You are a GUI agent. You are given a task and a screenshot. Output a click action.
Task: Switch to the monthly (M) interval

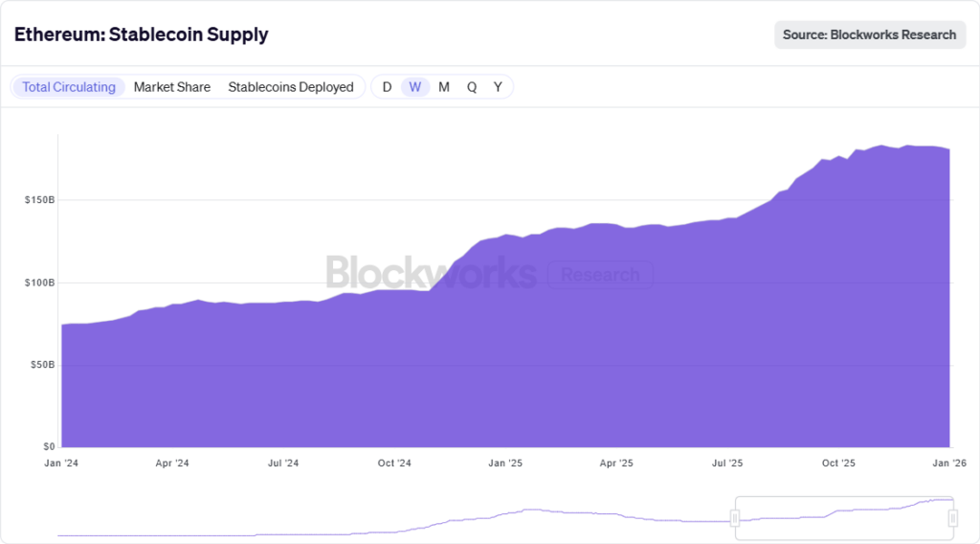pos(444,87)
